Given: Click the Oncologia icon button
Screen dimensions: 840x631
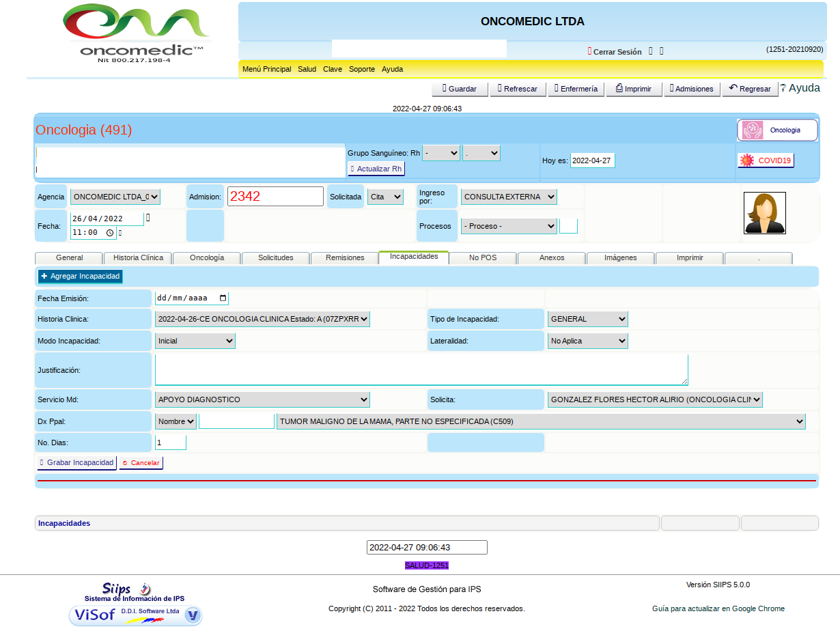Looking at the screenshot, I should pos(776,130).
